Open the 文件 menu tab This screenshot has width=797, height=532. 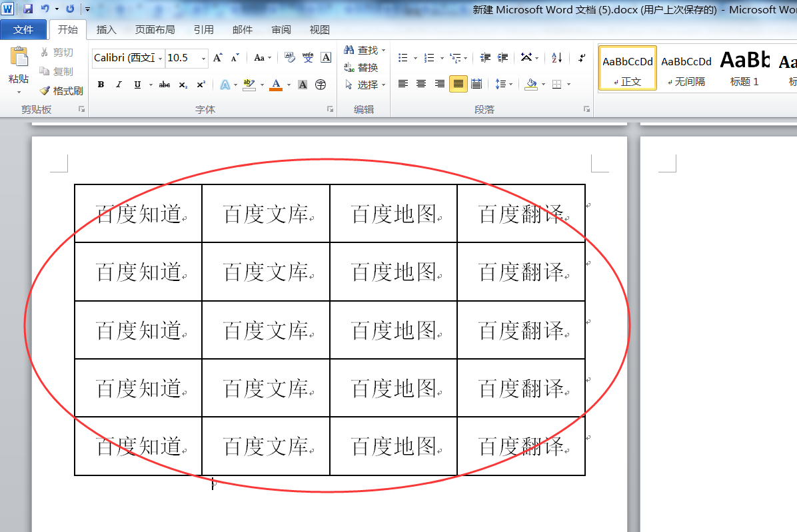coord(23,30)
